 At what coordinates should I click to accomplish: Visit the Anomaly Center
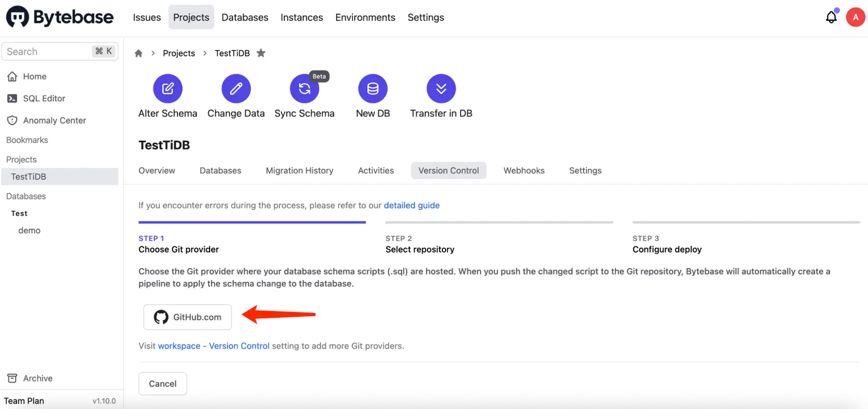(54, 120)
